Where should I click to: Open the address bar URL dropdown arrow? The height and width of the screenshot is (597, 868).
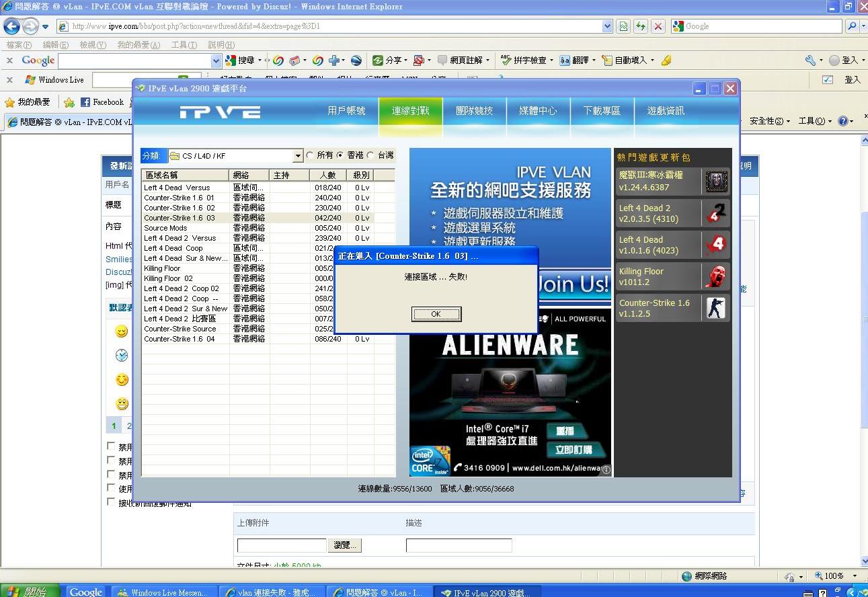pyautogui.click(x=607, y=26)
